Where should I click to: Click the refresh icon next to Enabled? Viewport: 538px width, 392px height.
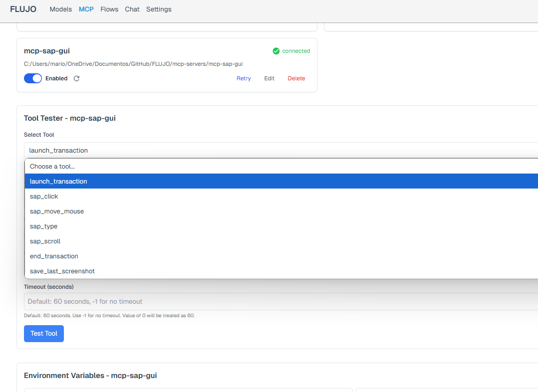click(76, 78)
